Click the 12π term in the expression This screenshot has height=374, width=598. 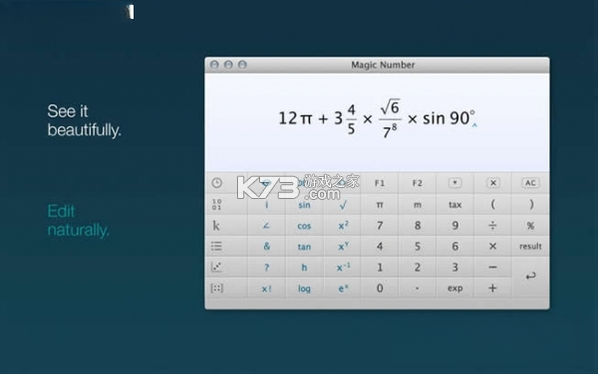click(295, 118)
